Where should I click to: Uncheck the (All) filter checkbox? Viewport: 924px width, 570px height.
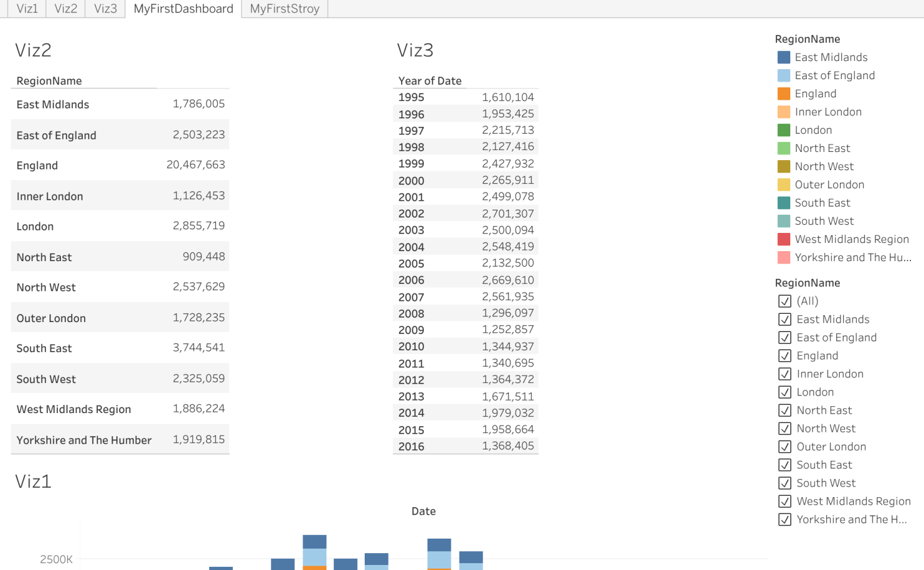pyautogui.click(x=785, y=301)
